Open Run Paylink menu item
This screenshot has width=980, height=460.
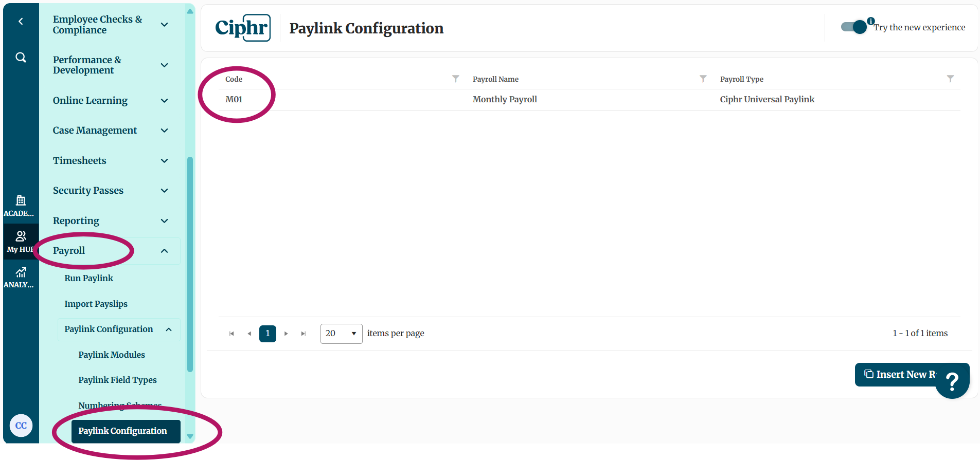click(88, 278)
